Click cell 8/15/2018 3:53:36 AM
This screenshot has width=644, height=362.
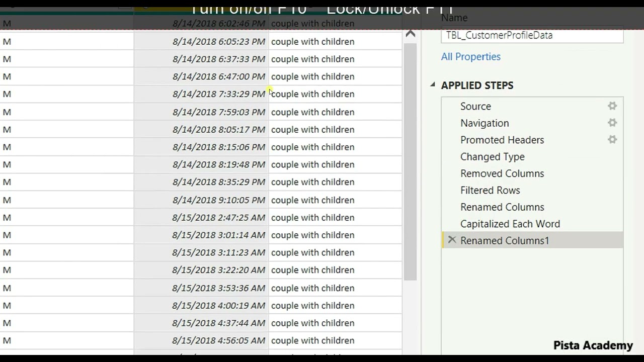[201, 288]
